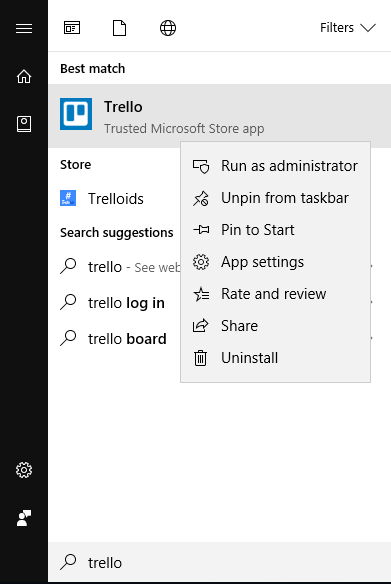
Task: Open the Notebook sidebar icon
Action: click(x=24, y=124)
